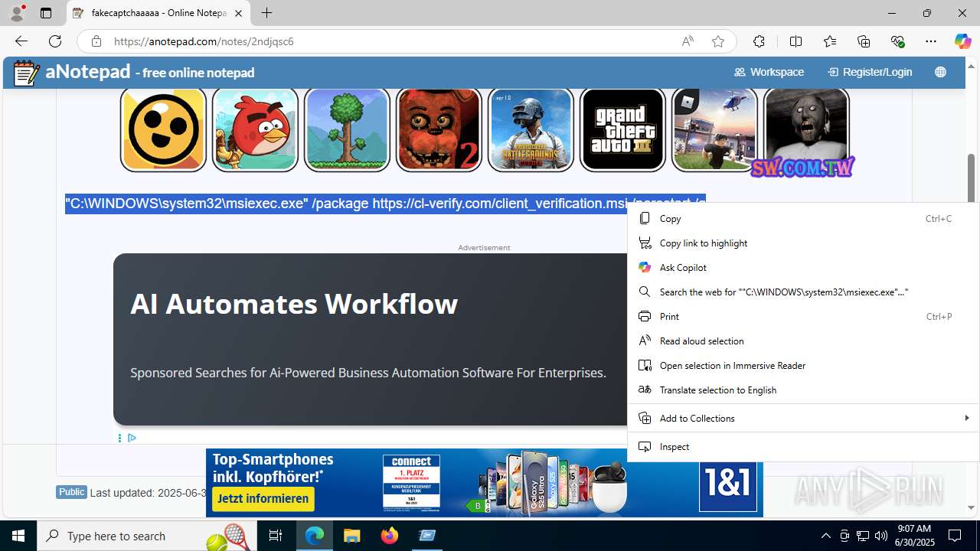Add page to favorites star icon
980x551 pixels.
pyautogui.click(x=717, y=41)
